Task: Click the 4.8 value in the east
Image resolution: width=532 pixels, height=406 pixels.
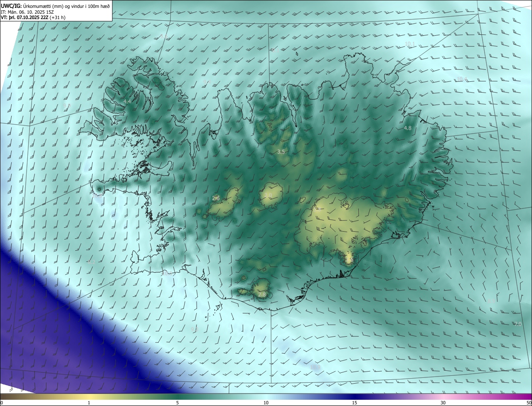Action: pos(407,128)
